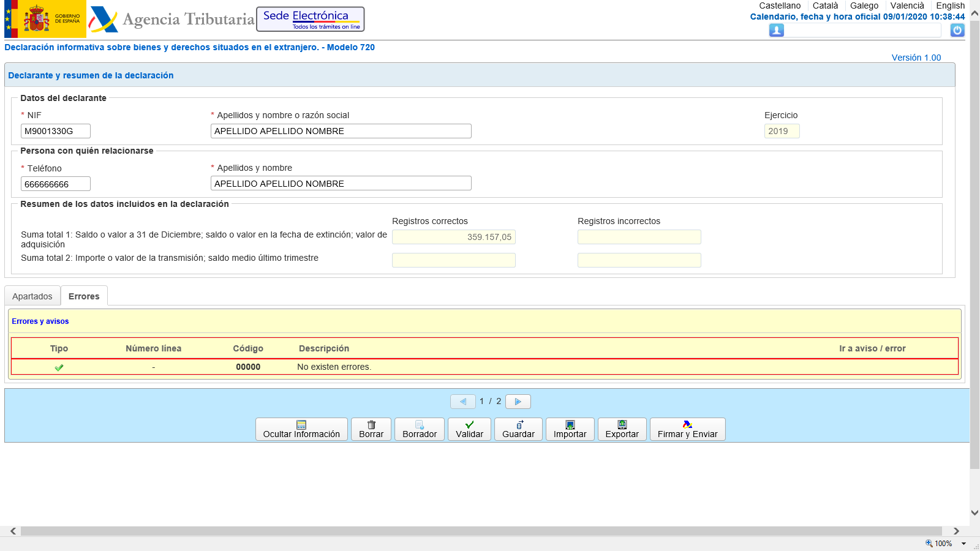Viewport: 980px width, 551px height.
Task: Click the power/disconnect icon in the header
Action: tap(957, 30)
